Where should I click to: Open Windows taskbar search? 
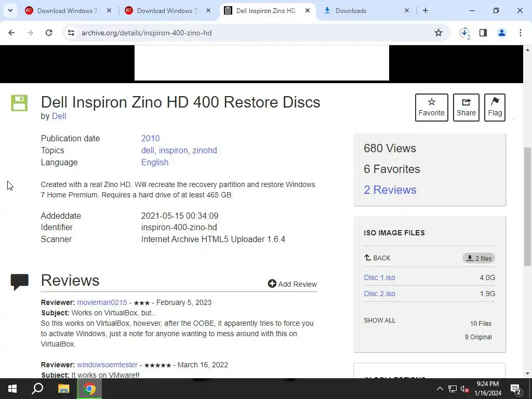point(37,389)
